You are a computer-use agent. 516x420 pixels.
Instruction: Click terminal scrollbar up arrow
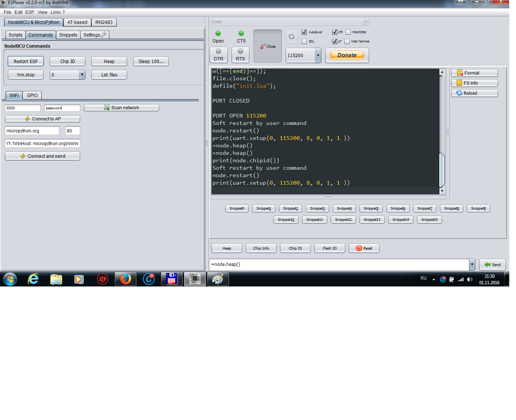pos(442,72)
